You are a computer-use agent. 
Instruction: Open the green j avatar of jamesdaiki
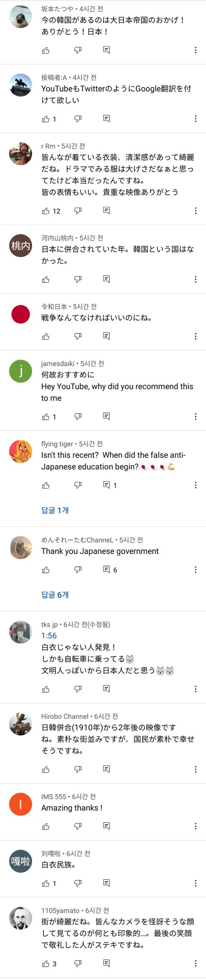pyautogui.click(x=21, y=371)
